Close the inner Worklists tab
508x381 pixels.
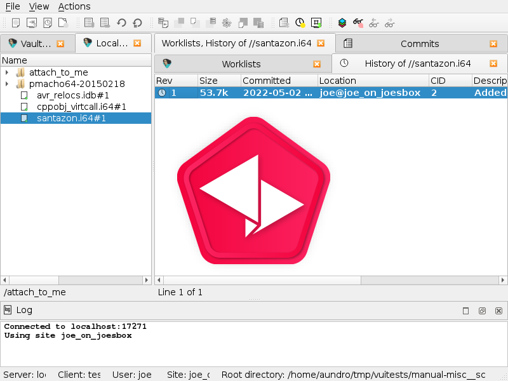(317, 64)
